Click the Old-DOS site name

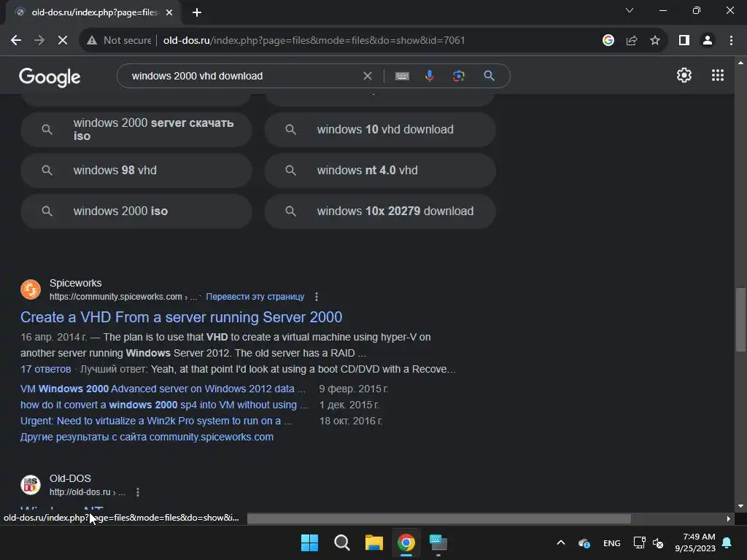(x=70, y=478)
